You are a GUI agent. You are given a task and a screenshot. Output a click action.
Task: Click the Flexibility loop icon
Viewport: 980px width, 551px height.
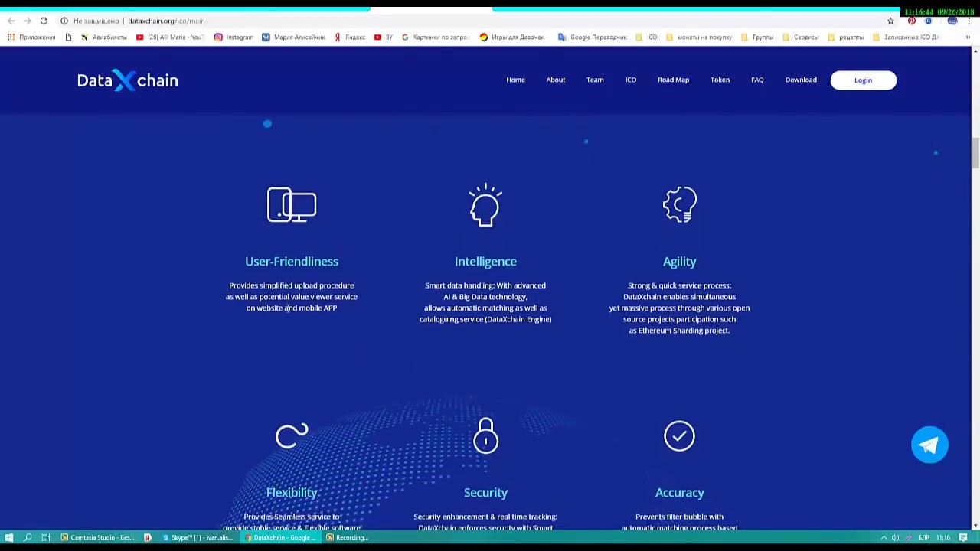292,436
